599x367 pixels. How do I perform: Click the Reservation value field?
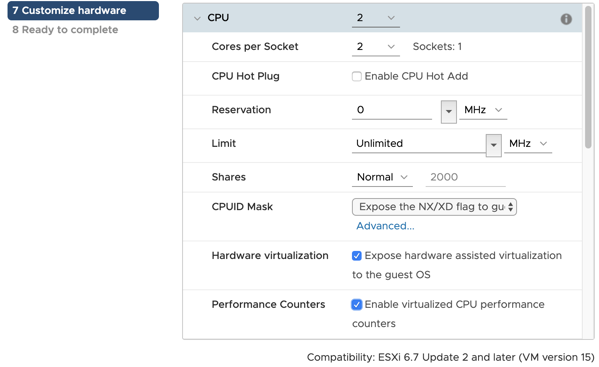pyautogui.click(x=392, y=110)
